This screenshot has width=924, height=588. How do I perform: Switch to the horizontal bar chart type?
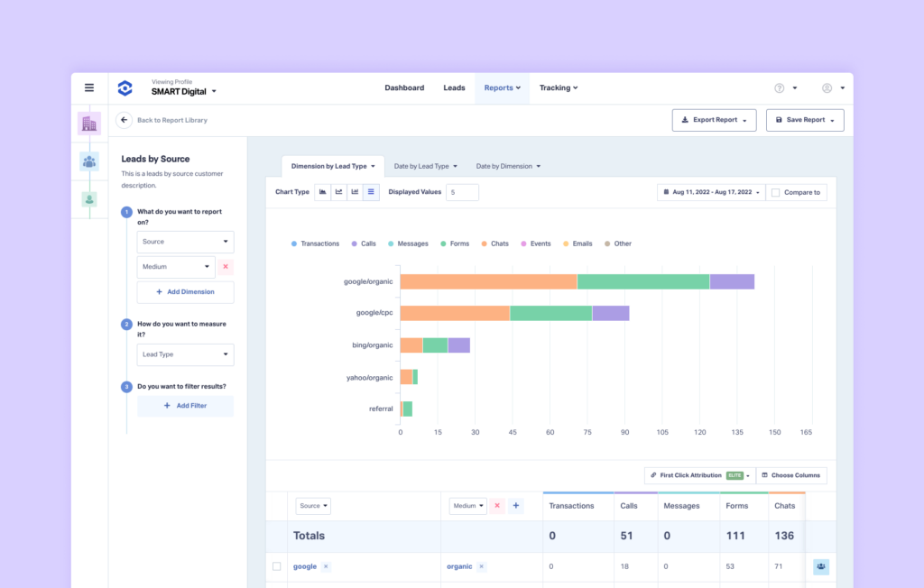click(371, 191)
